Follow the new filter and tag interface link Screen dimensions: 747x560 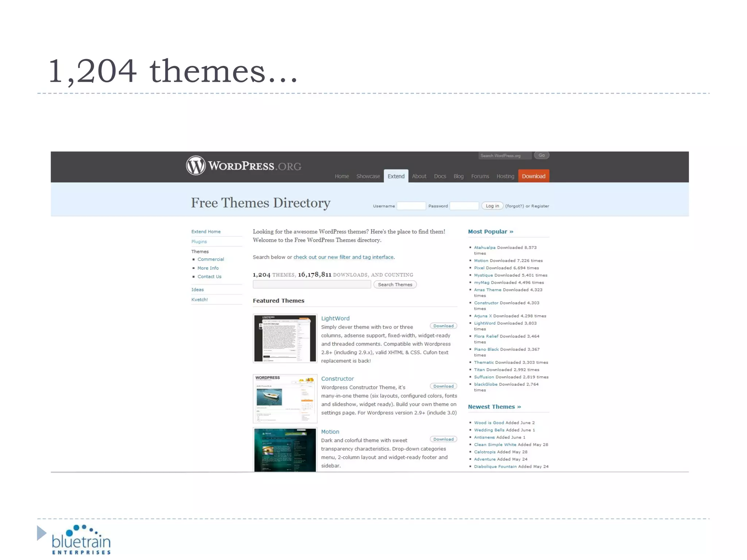pos(344,257)
